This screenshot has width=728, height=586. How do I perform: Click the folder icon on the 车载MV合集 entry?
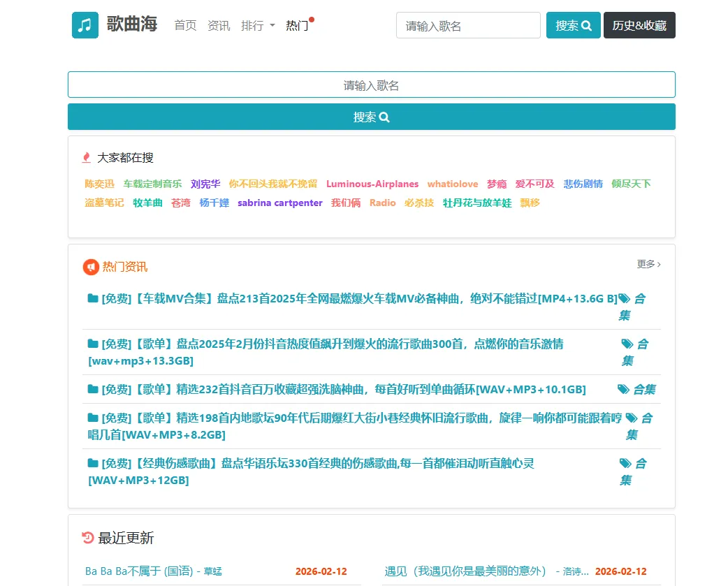93,298
